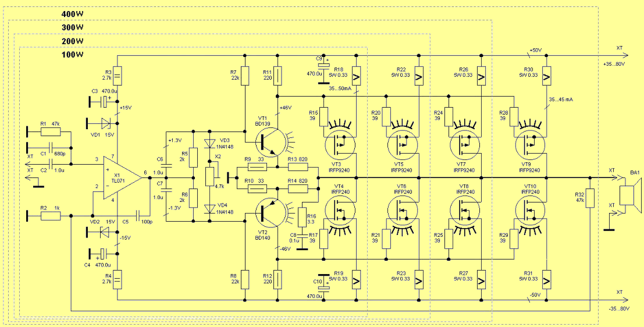Click Zener diode symbol VD1
The height and width of the screenshot is (327, 644).
[105, 122]
